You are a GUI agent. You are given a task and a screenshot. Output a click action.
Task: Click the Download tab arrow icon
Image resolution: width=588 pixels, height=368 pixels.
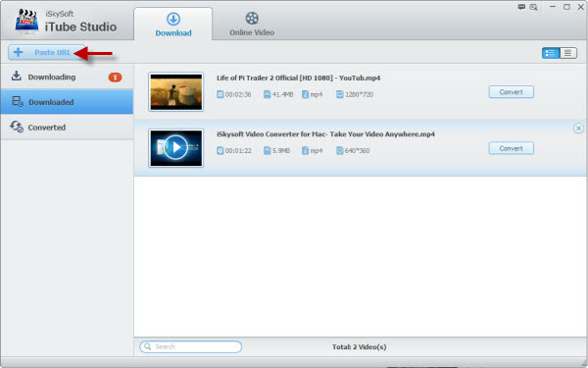(x=173, y=20)
